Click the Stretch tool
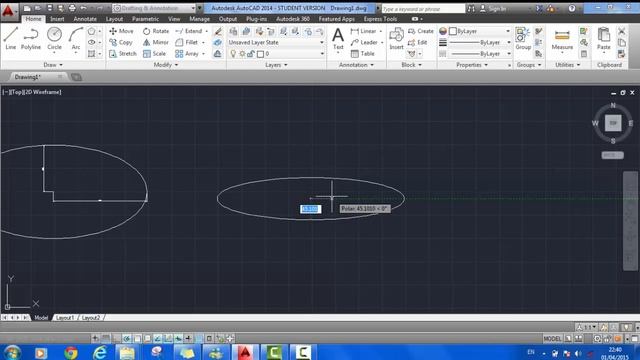Screen dimensions: 640x360 point(122,53)
